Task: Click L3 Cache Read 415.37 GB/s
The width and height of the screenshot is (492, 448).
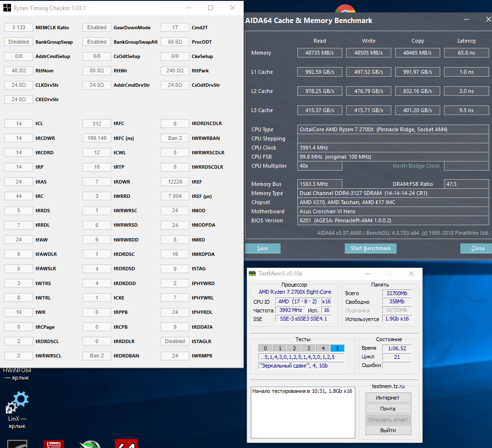Action: click(x=319, y=110)
